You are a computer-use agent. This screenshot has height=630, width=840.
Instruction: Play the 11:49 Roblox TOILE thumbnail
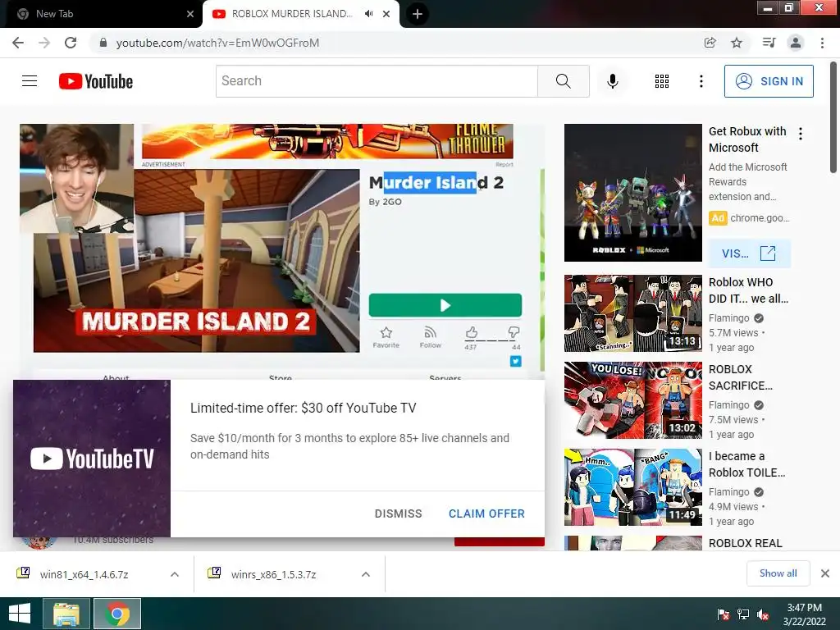coord(632,487)
